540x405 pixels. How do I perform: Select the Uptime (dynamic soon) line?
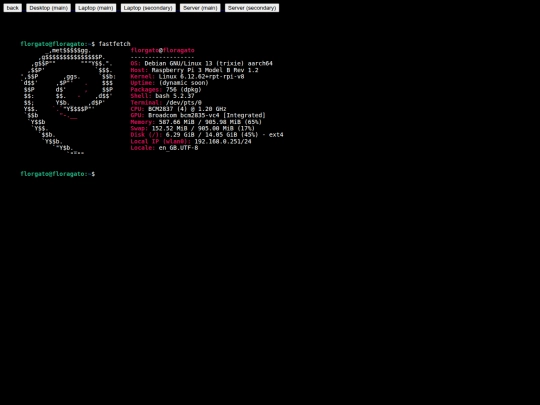click(x=169, y=83)
